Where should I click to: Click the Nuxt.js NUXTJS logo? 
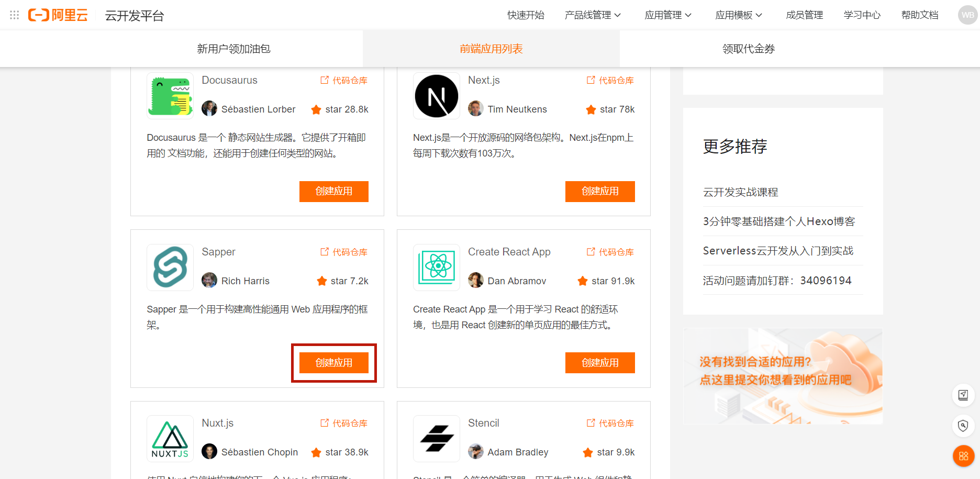click(170, 439)
